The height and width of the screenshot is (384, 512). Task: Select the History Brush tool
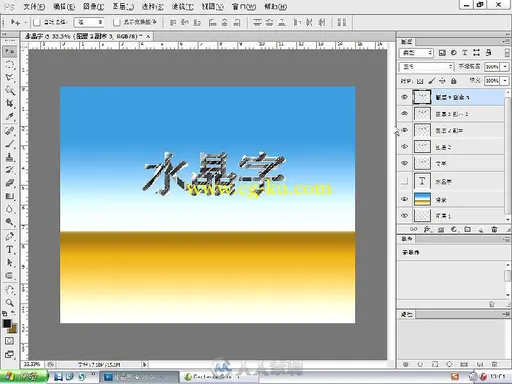[x=9, y=170]
